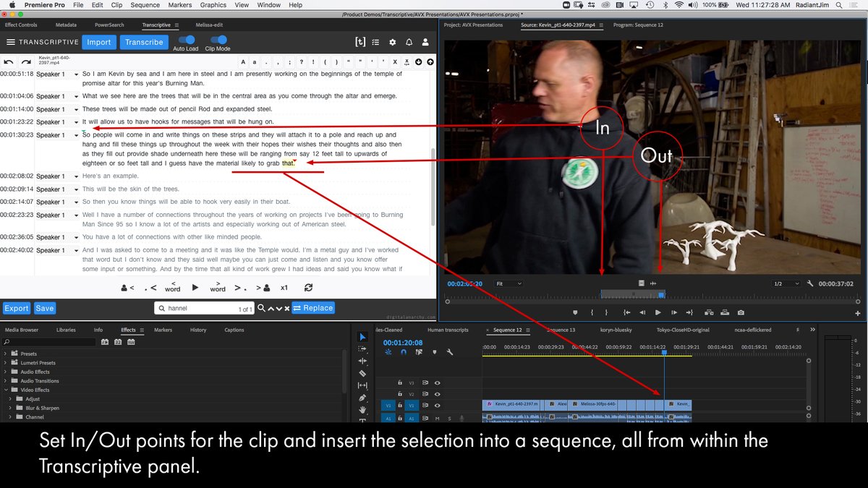Open Speaker dropdown at 00:01:04:06
Image resolution: width=868 pixels, height=488 pixels.
[58, 96]
